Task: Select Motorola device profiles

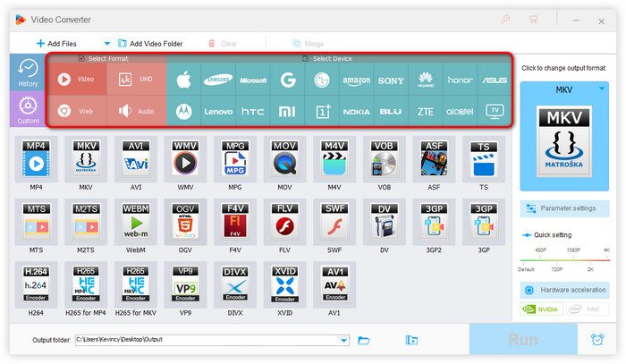Action: pos(183,112)
